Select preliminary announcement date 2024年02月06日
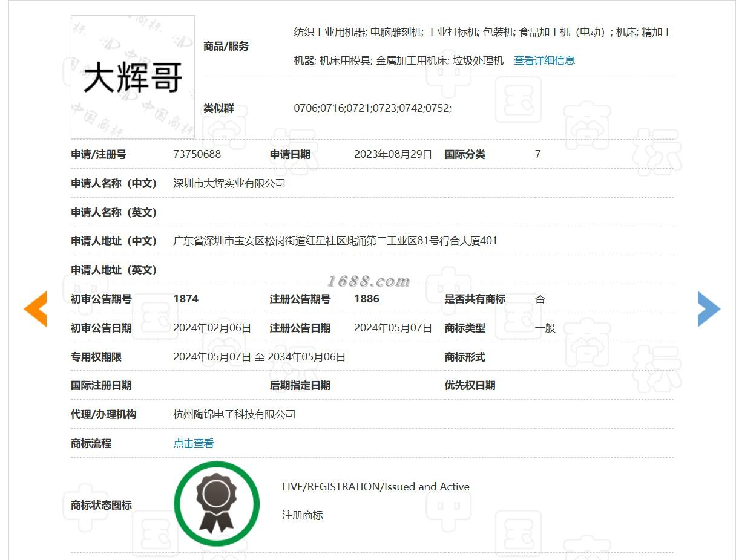The width and height of the screenshot is (736, 560). (x=212, y=328)
